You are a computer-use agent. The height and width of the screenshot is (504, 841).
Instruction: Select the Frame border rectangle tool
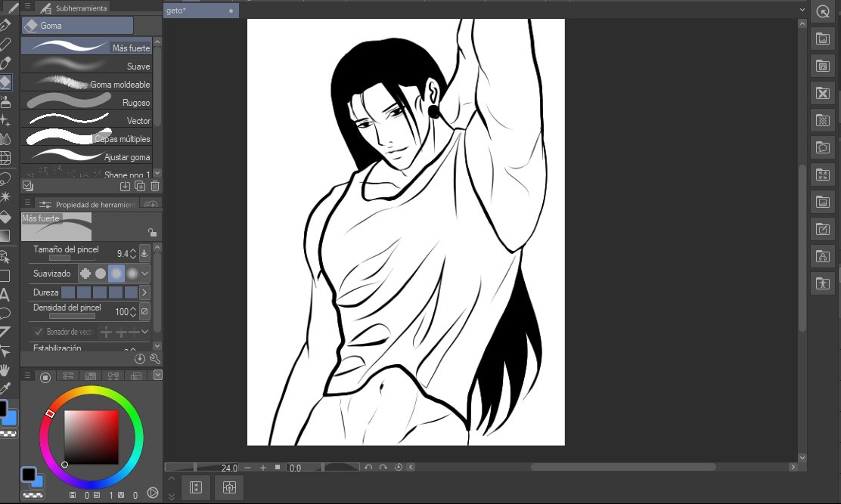[5, 277]
